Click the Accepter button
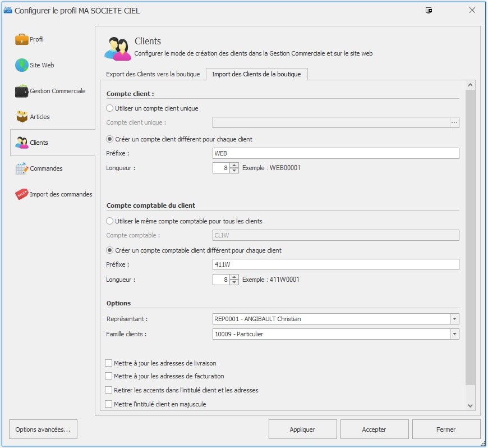The width and height of the screenshot is (488, 448). 374,429
